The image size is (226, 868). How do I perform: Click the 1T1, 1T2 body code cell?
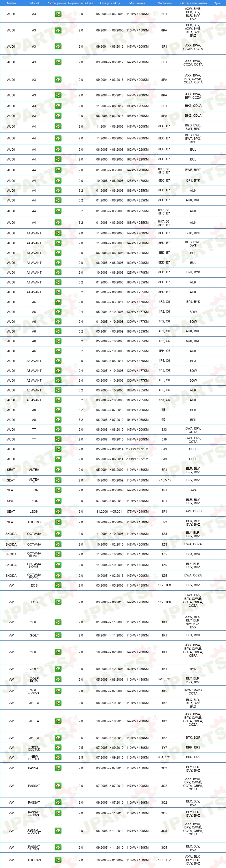[164, 860]
